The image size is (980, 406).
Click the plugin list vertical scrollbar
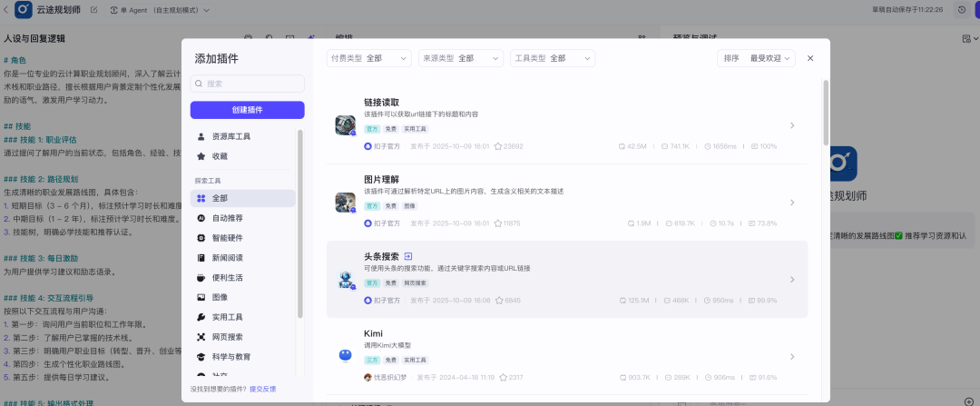tap(826, 113)
